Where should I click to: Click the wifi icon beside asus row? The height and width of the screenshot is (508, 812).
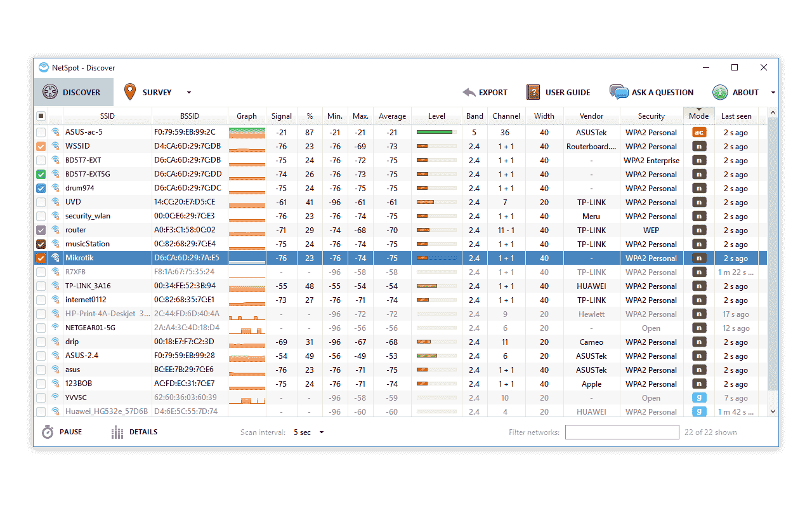click(56, 370)
